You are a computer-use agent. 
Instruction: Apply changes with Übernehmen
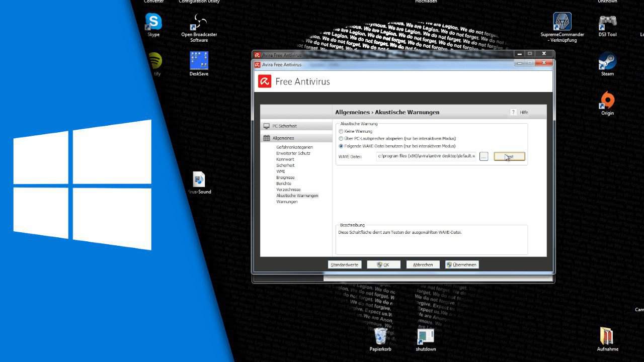(x=462, y=264)
